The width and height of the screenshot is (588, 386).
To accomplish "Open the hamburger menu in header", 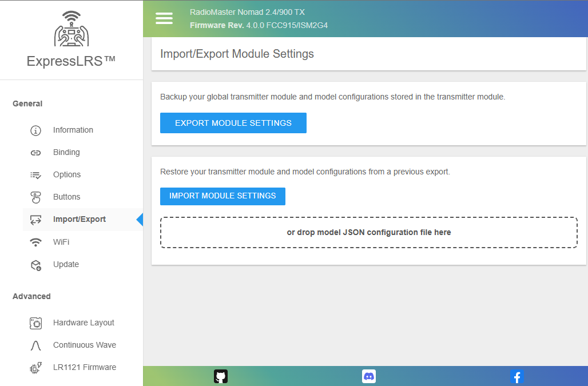I will point(164,18).
